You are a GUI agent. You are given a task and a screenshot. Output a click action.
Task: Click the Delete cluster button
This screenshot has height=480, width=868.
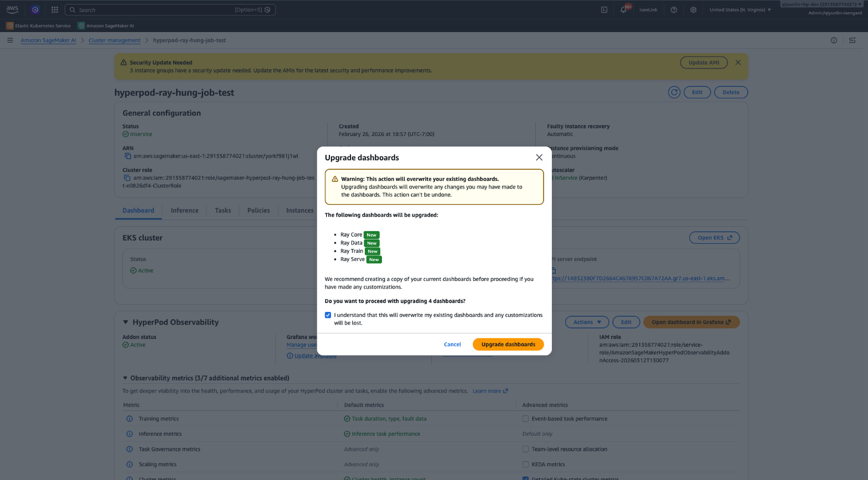tap(731, 92)
